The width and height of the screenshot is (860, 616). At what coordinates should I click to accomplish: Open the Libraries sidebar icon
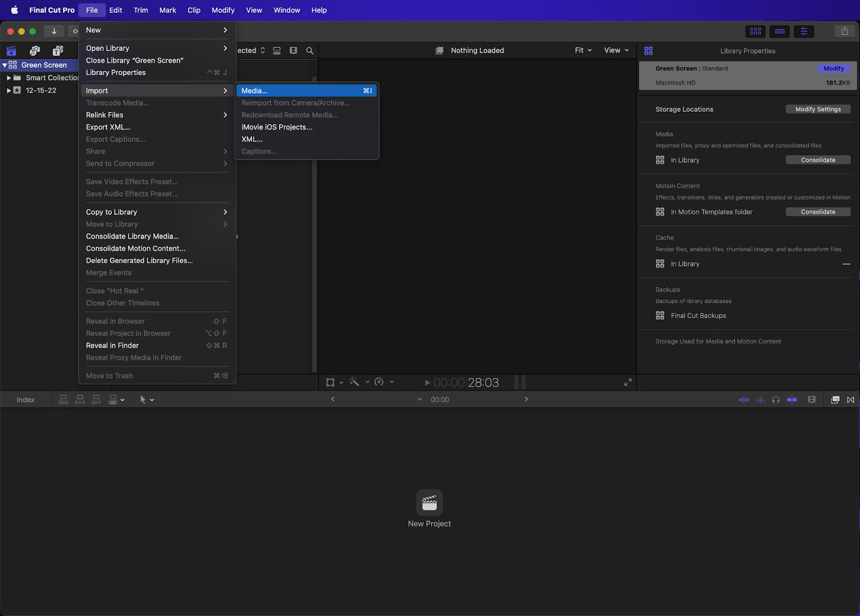coord(11,51)
